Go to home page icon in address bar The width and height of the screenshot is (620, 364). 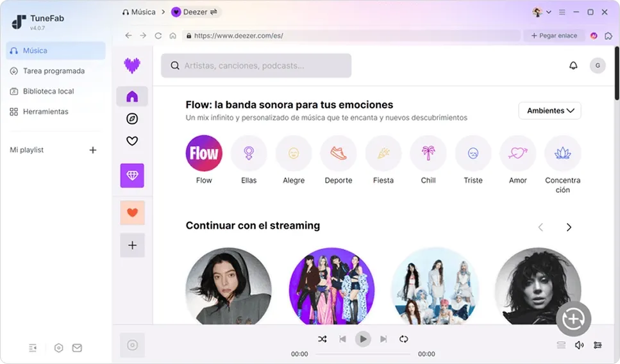(173, 36)
